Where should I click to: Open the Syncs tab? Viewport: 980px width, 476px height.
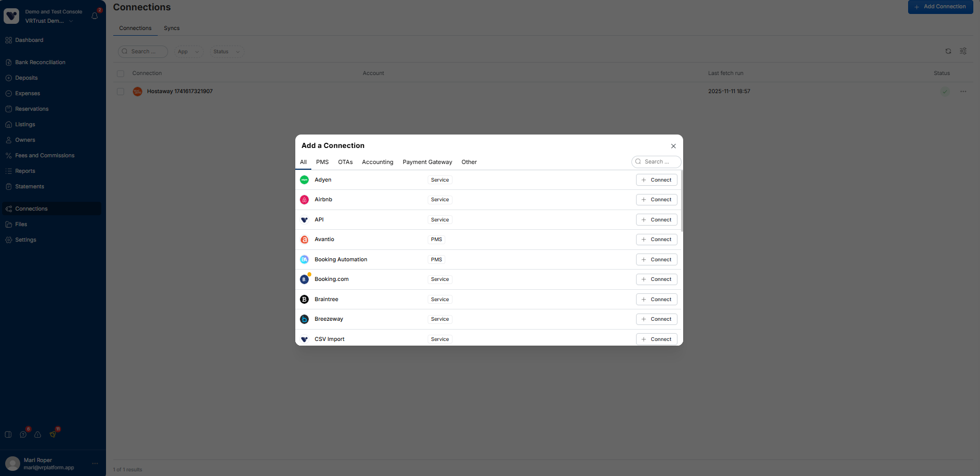(172, 28)
